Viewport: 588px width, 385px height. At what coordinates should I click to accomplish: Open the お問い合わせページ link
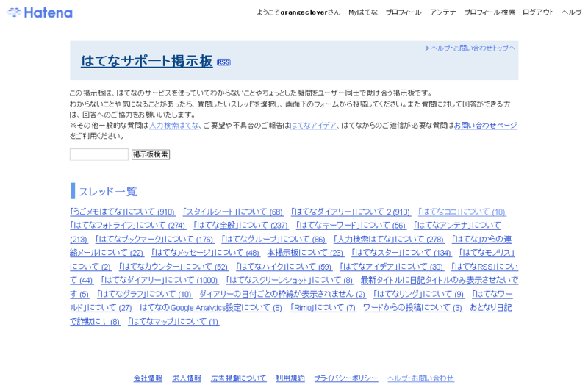pos(486,126)
